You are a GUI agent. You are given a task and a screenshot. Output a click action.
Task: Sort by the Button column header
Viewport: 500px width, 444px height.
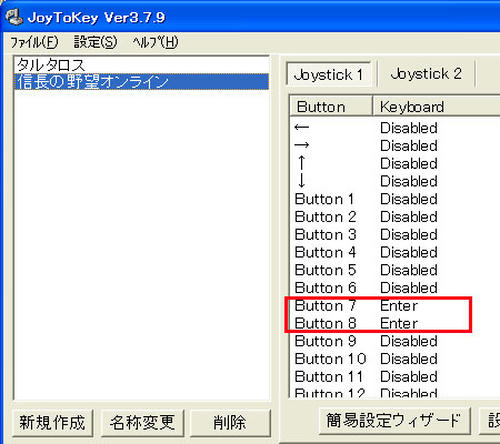click(331, 107)
